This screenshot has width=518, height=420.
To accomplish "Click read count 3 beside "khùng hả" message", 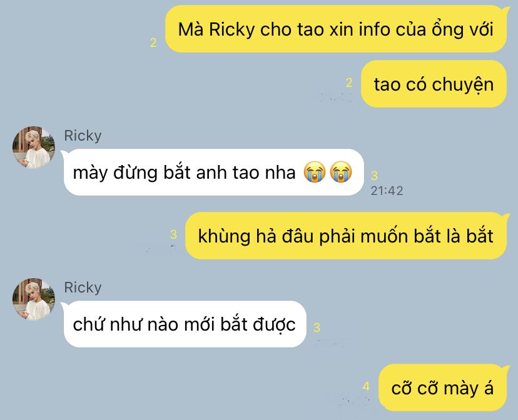I will tap(173, 234).
